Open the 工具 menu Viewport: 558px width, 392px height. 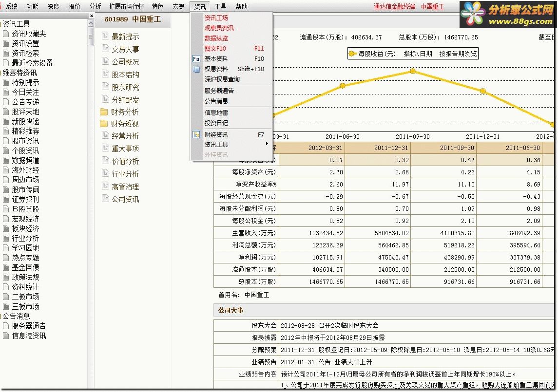click(220, 6)
